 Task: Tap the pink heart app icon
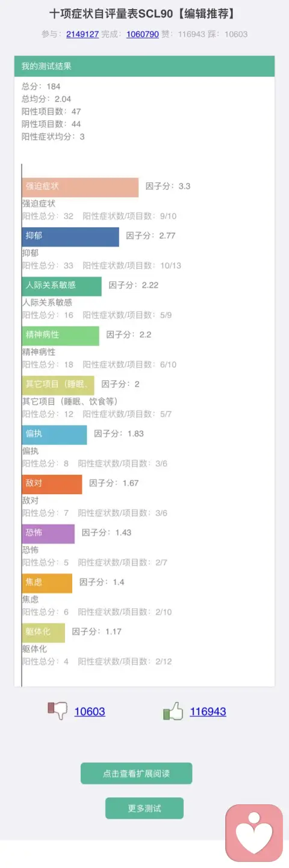[x=253, y=833]
